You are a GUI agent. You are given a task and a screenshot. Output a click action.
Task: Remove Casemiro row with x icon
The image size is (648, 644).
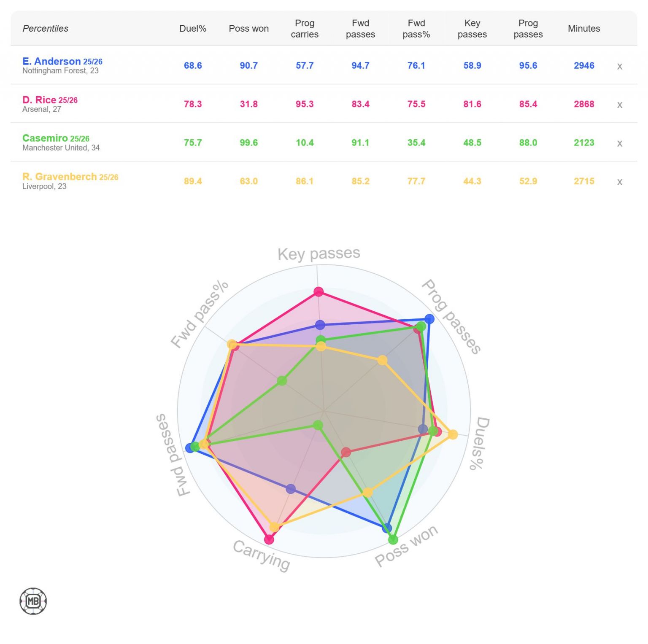[619, 143]
